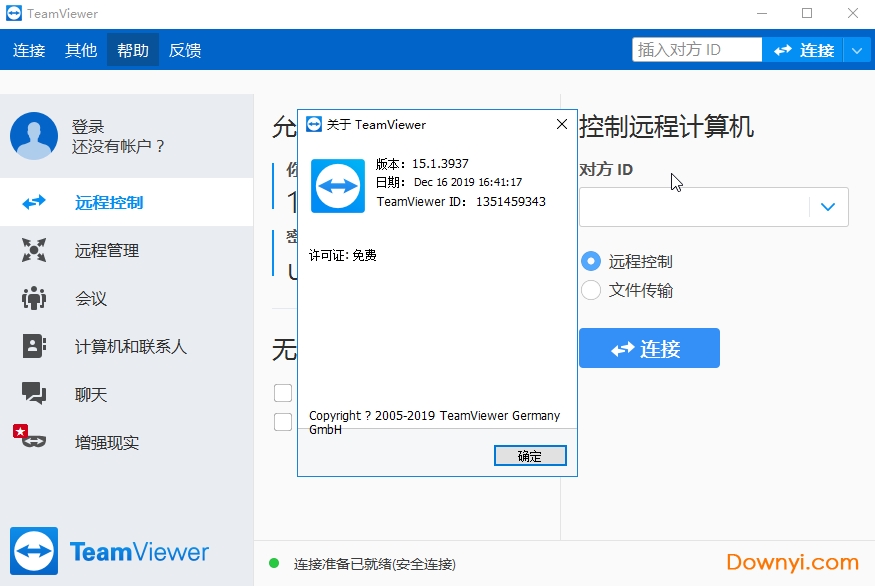Click the 插入对方 ID input field
The height and width of the screenshot is (586, 875).
(695, 48)
